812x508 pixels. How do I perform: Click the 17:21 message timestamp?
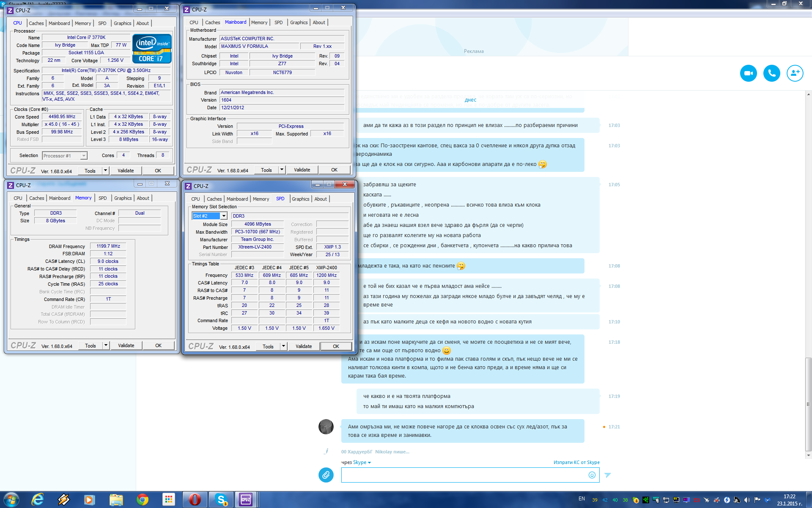click(614, 427)
